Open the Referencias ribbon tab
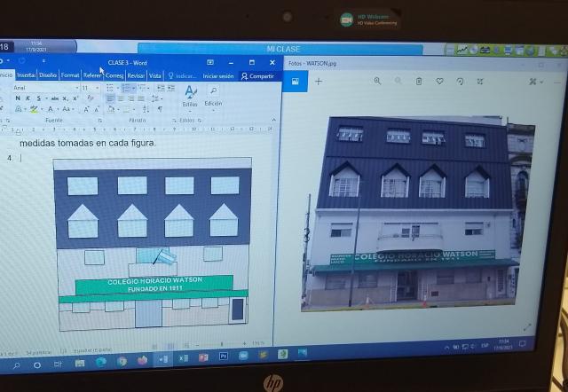This screenshot has width=568, height=392. click(92, 75)
